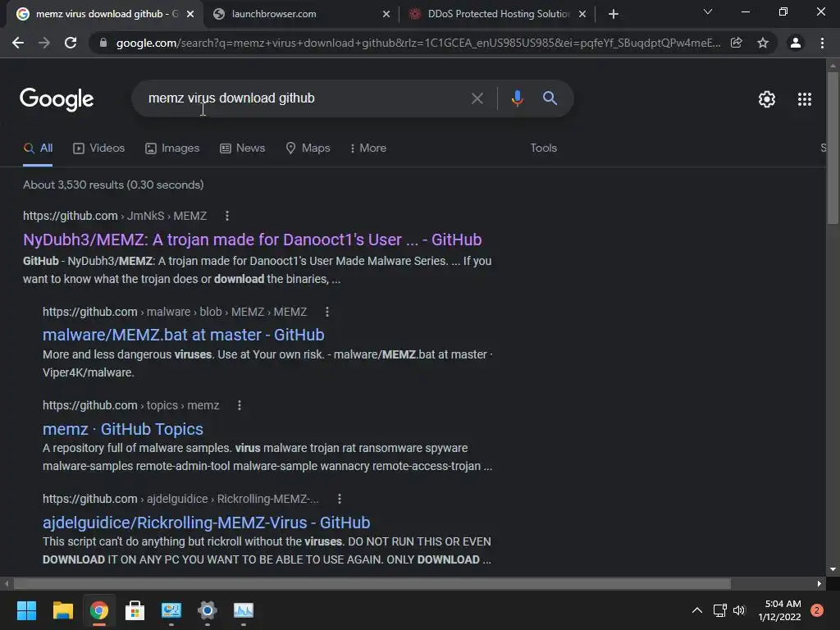
Task: Open the clock showing 5:04 AM
Action: [x=780, y=610]
